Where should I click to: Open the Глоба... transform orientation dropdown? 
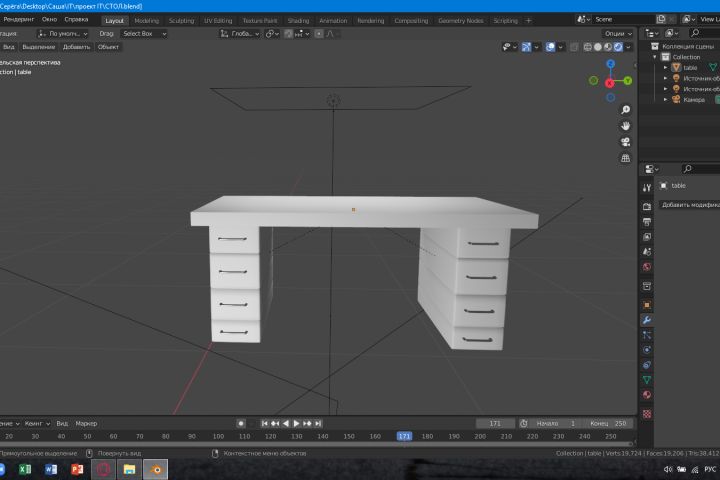[240, 34]
